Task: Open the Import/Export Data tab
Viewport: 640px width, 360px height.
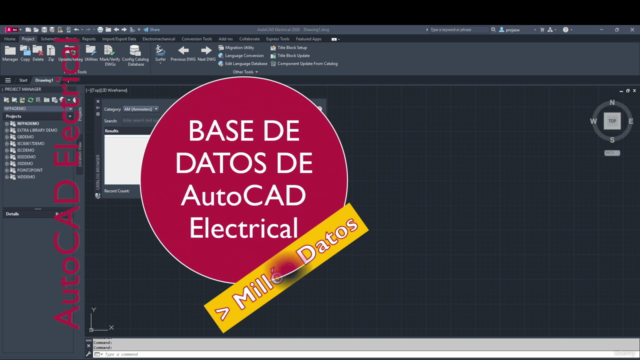Action: (x=119, y=39)
